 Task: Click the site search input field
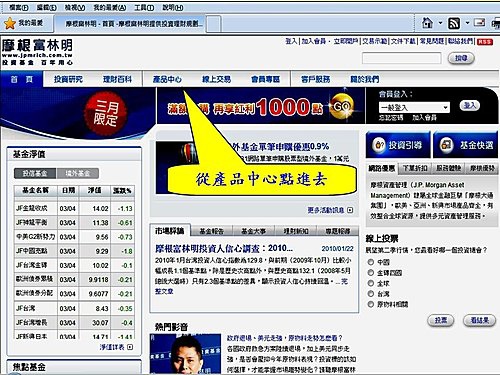point(402,58)
